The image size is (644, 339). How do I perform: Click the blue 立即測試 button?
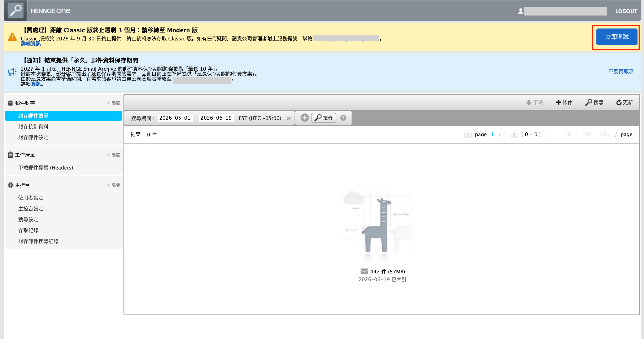click(x=617, y=37)
